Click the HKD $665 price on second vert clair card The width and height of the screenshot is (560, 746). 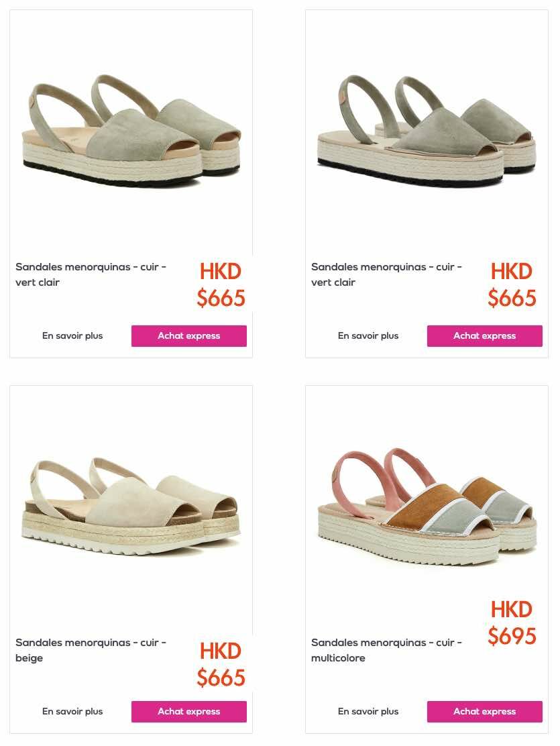tap(512, 285)
